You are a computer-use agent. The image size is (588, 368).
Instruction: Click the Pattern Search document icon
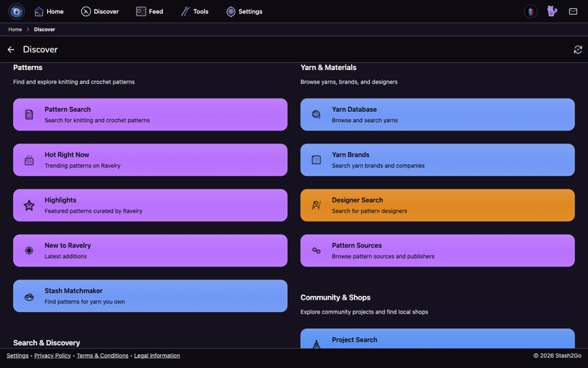point(29,115)
